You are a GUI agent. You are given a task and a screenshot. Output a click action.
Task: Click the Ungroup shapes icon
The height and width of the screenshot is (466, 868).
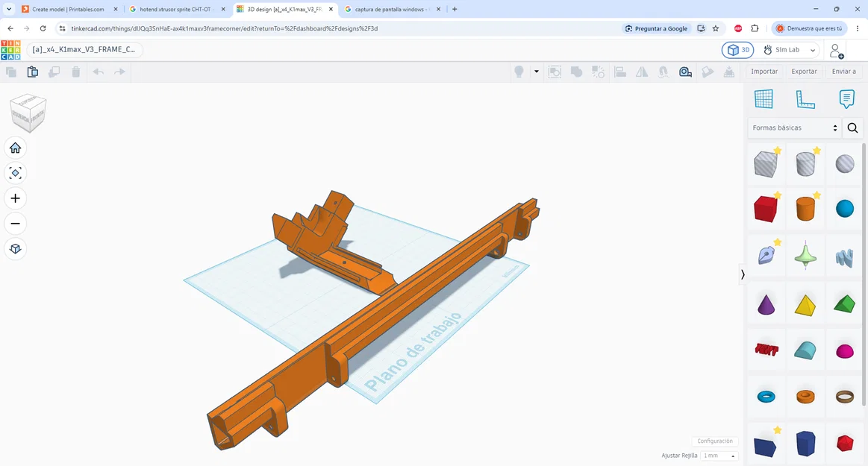(x=598, y=72)
